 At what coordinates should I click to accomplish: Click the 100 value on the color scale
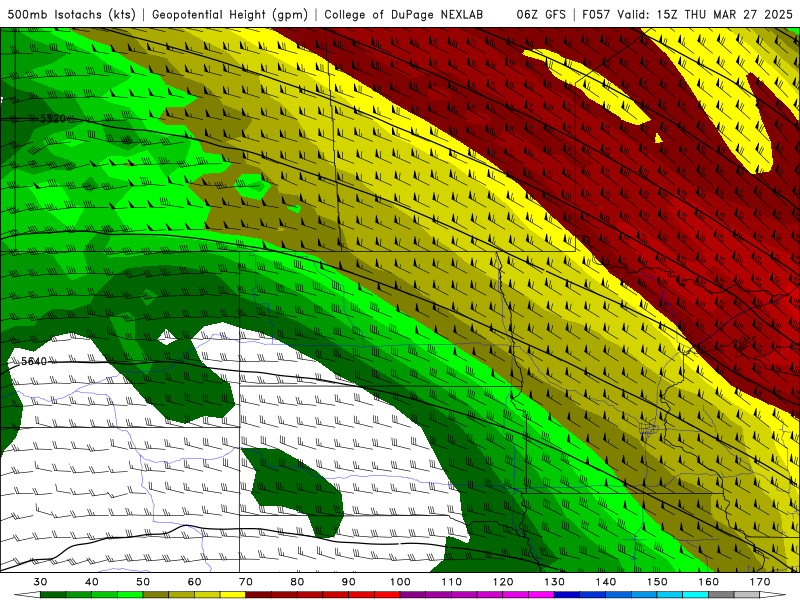(x=400, y=582)
